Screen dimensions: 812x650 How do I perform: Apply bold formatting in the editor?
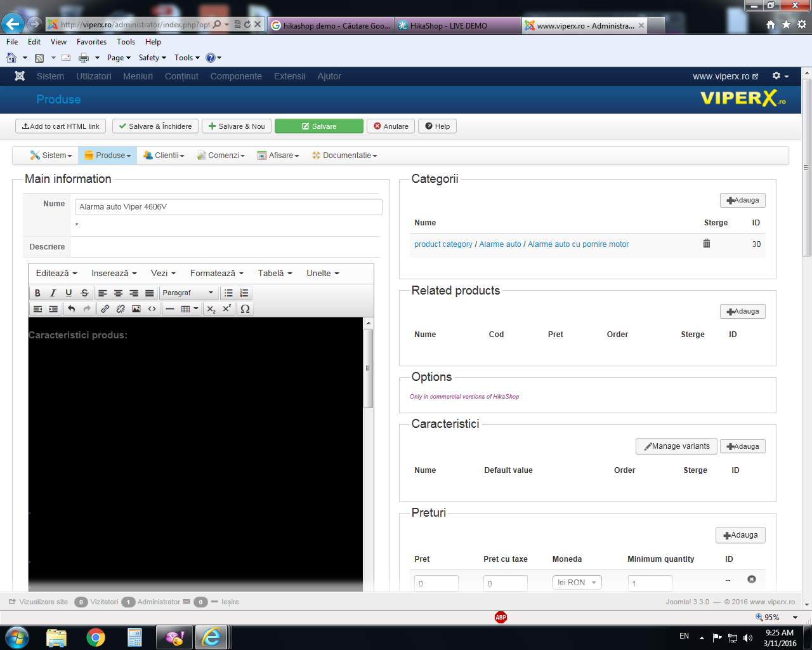pyautogui.click(x=37, y=293)
